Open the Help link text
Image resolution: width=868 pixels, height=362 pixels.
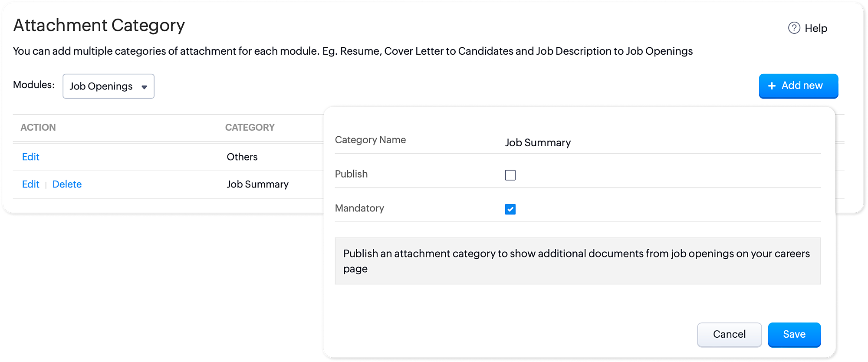tap(816, 28)
